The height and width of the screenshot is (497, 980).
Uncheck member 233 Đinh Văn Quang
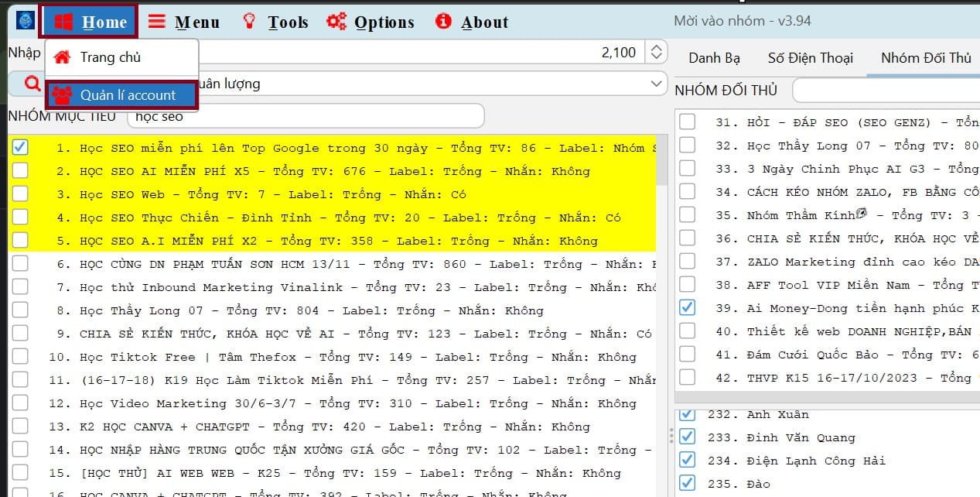pos(687,437)
